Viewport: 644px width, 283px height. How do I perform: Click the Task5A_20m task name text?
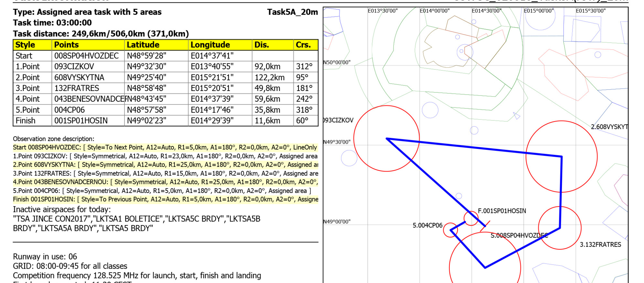(x=292, y=12)
